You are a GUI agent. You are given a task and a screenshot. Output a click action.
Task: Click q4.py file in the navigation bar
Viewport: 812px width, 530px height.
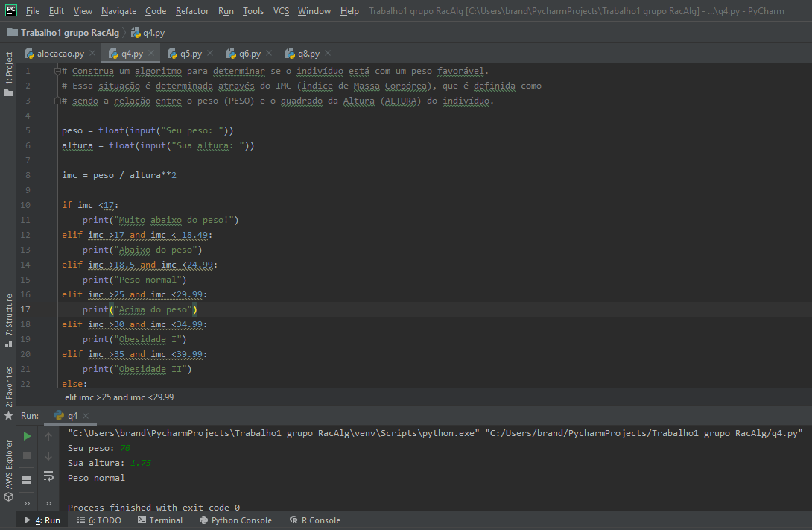tap(148, 33)
